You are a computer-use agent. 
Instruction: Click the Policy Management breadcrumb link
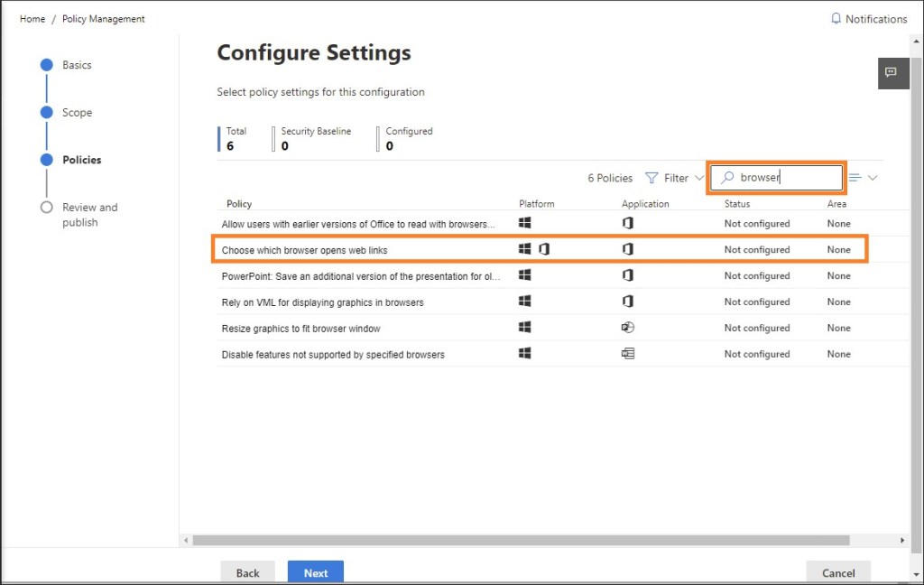click(103, 19)
